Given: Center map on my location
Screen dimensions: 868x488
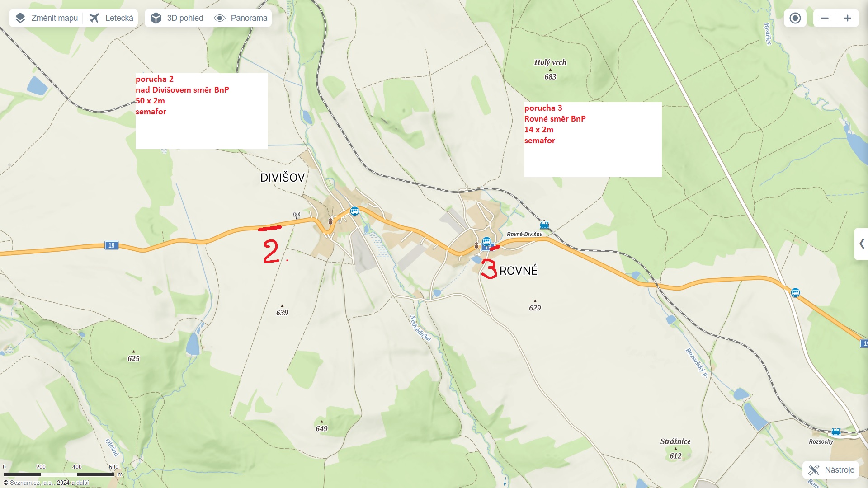Looking at the screenshot, I should [795, 18].
